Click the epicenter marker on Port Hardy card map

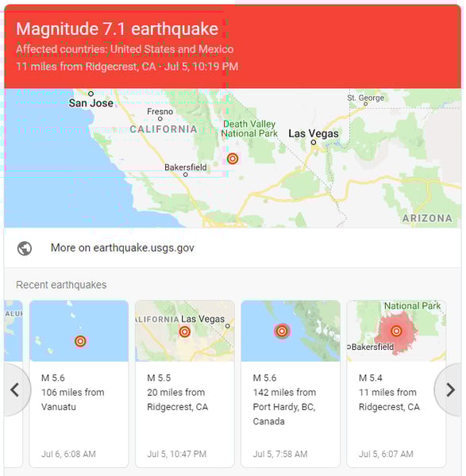click(282, 331)
